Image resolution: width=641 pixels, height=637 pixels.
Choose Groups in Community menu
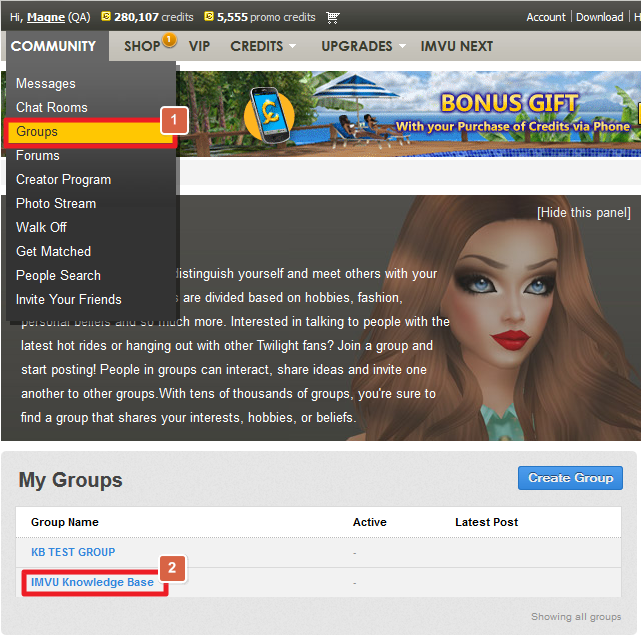pyautogui.click(x=90, y=132)
